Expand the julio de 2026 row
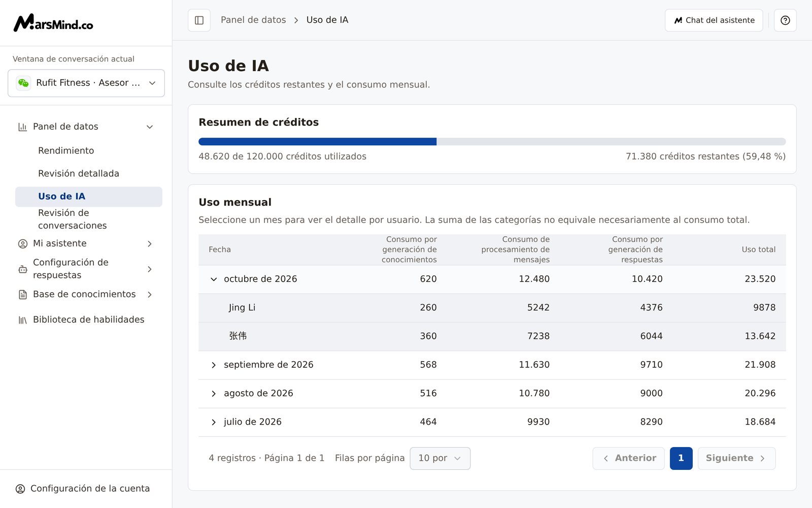The height and width of the screenshot is (508, 812). point(214,422)
